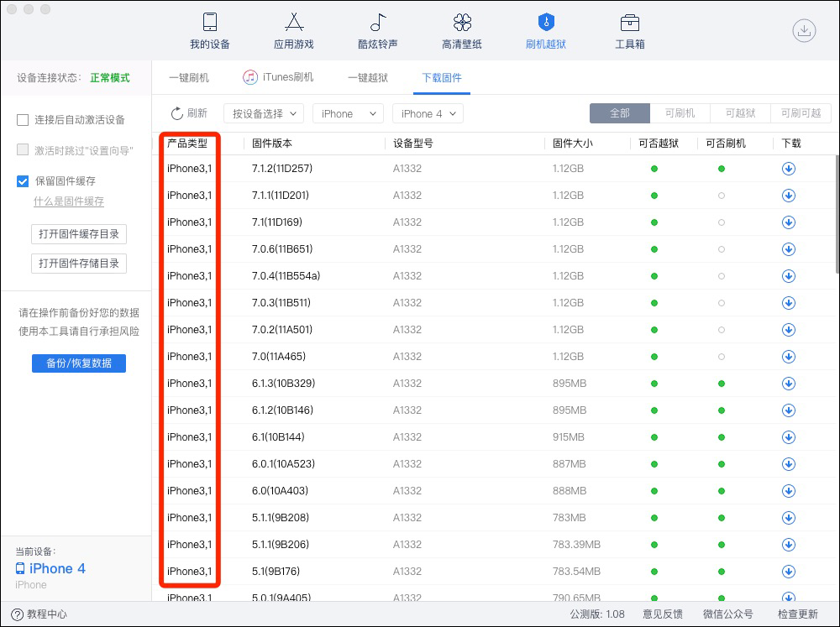Screen dimensions: 840x627
Task: Download firmware 7.1.2(11D257)
Action: tap(789, 169)
